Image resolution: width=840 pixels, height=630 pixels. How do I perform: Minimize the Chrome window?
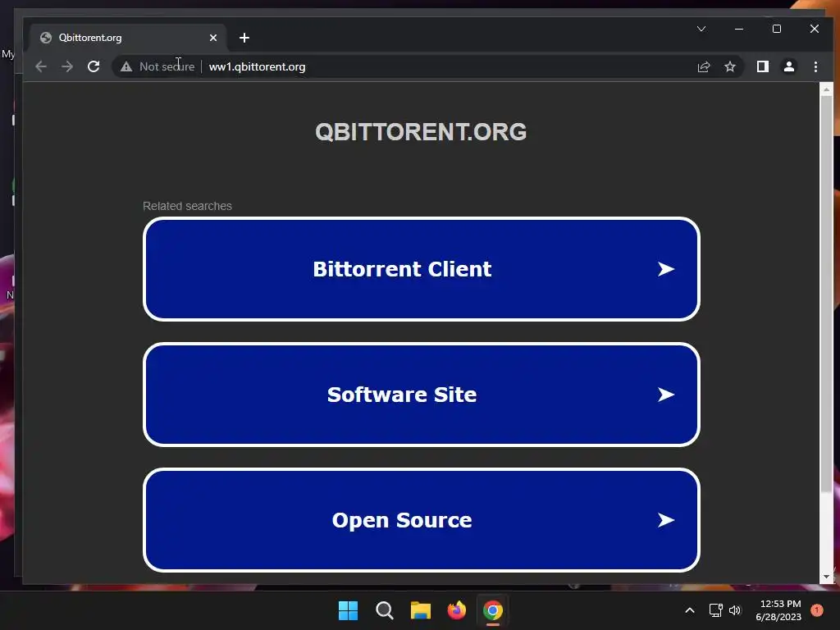click(x=739, y=29)
